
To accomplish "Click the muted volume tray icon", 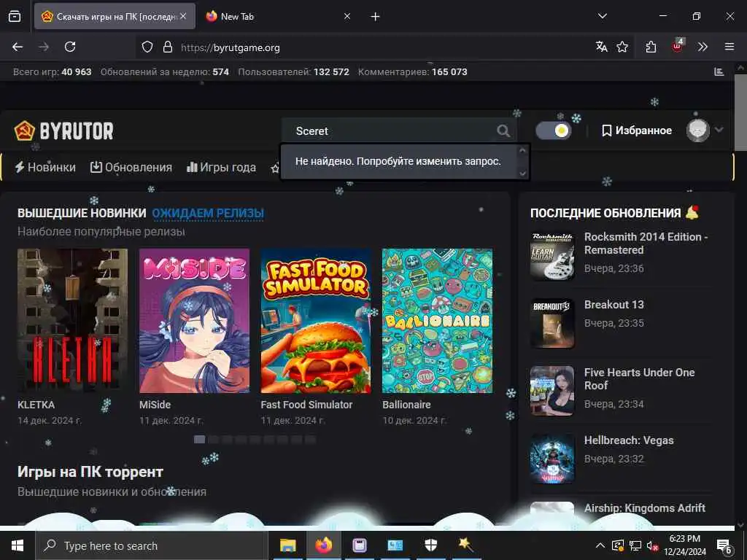I will [652, 545].
